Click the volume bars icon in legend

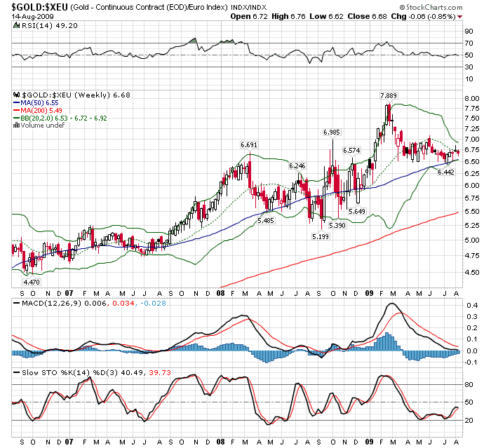pos(17,125)
